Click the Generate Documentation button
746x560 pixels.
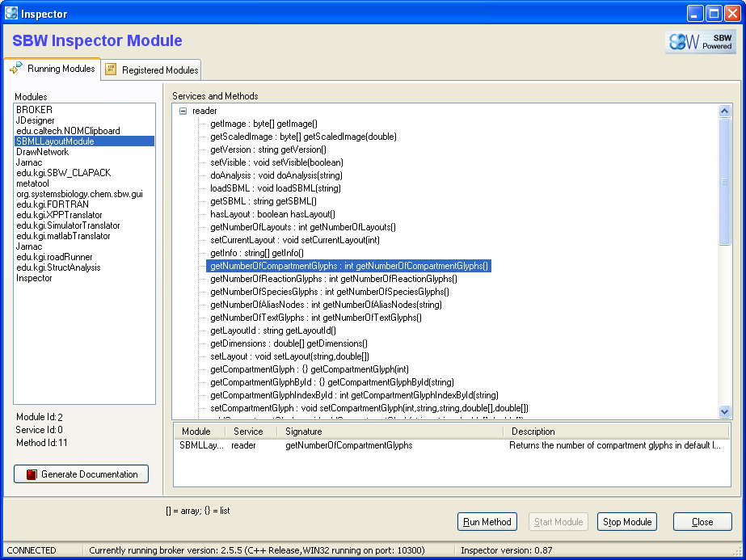click(x=82, y=474)
